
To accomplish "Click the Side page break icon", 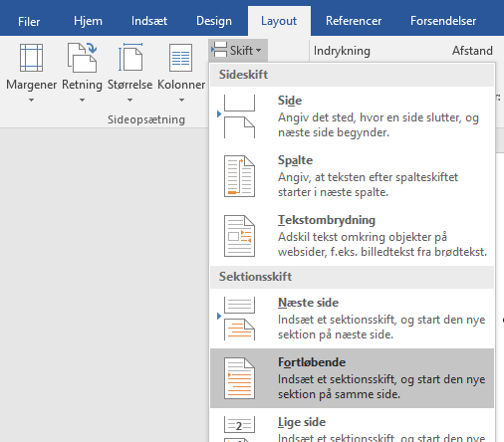I will click(x=239, y=116).
